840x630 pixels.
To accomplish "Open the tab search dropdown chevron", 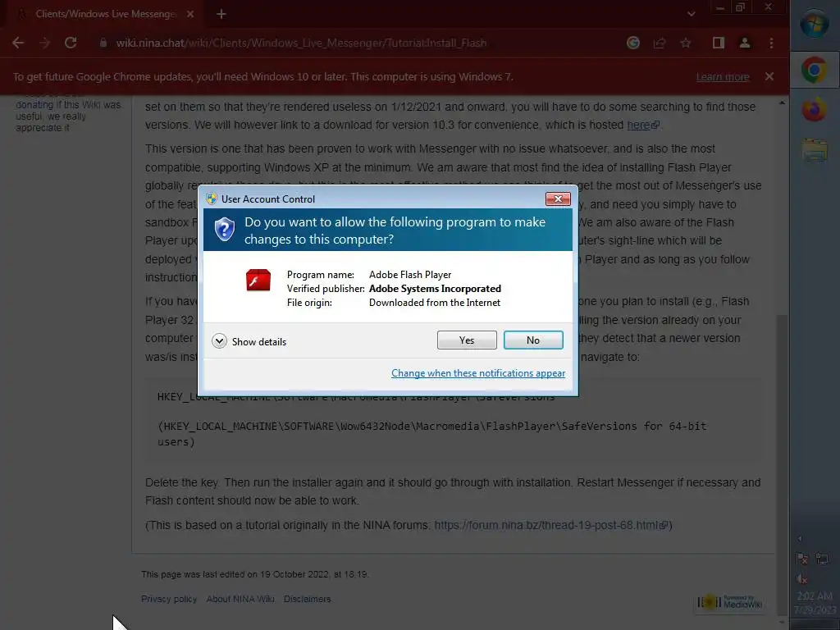I will [691, 14].
